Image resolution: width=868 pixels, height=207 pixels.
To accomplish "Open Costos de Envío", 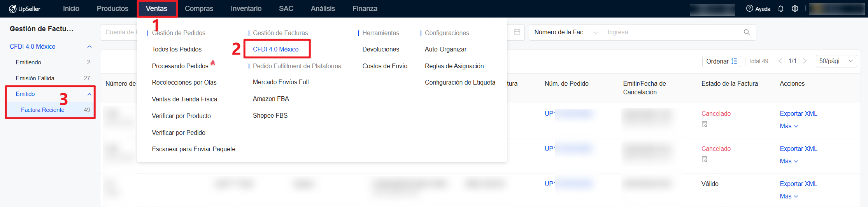I will coord(385,66).
